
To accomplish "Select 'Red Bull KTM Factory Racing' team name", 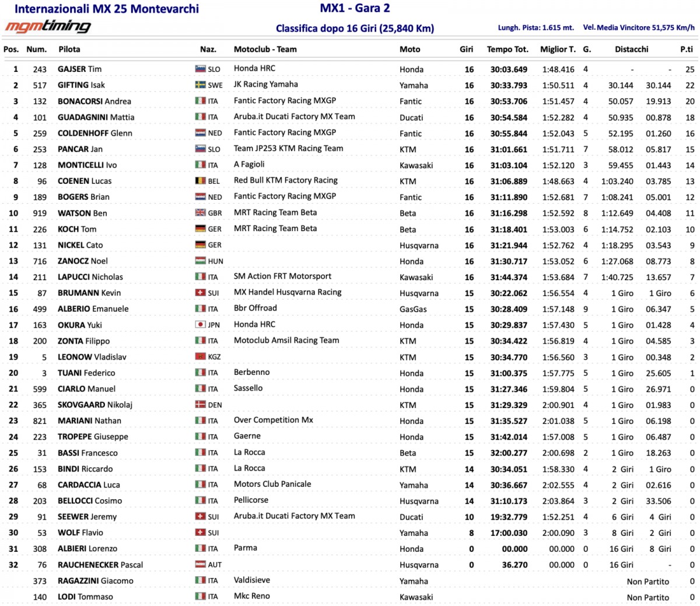I will point(286,180).
